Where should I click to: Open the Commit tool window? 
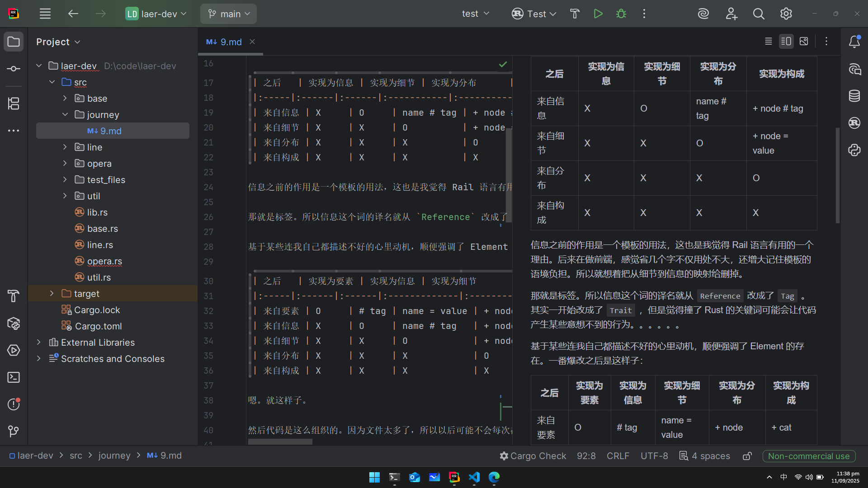[14, 69]
